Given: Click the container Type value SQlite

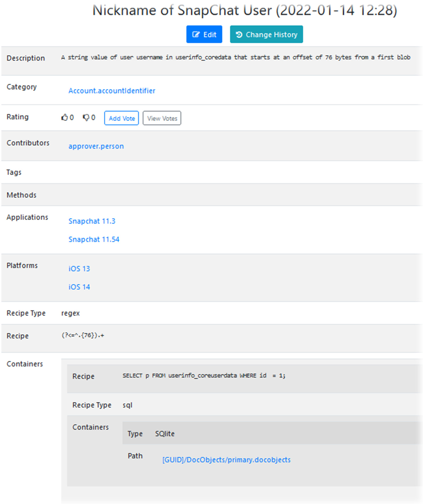Looking at the screenshot, I should [165, 434].
